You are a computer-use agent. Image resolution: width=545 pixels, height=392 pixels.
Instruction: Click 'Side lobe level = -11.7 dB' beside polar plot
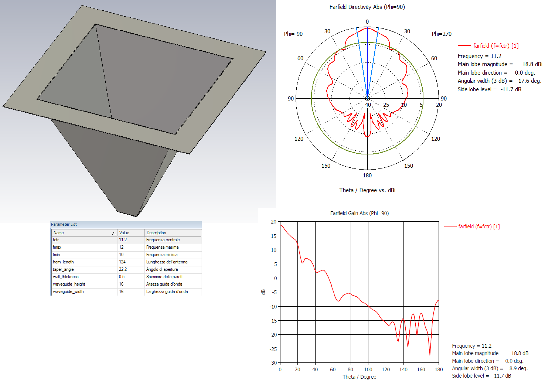click(489, 89)
